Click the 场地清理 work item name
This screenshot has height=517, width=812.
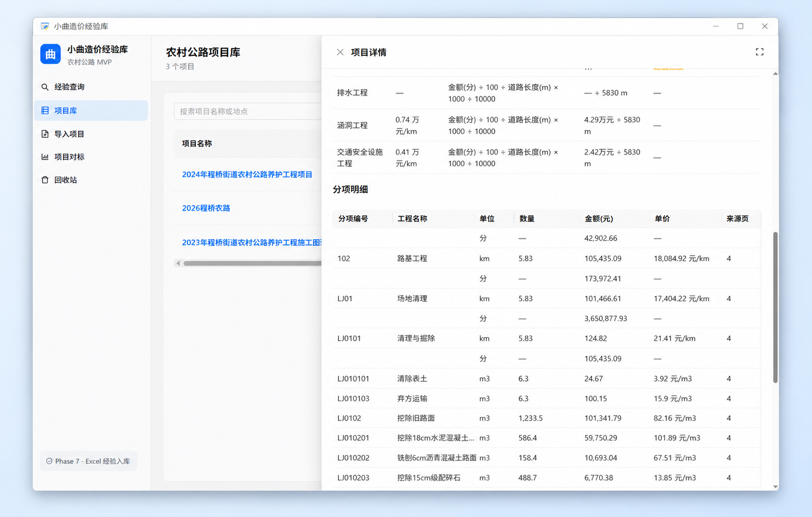[x=412, y=299]
